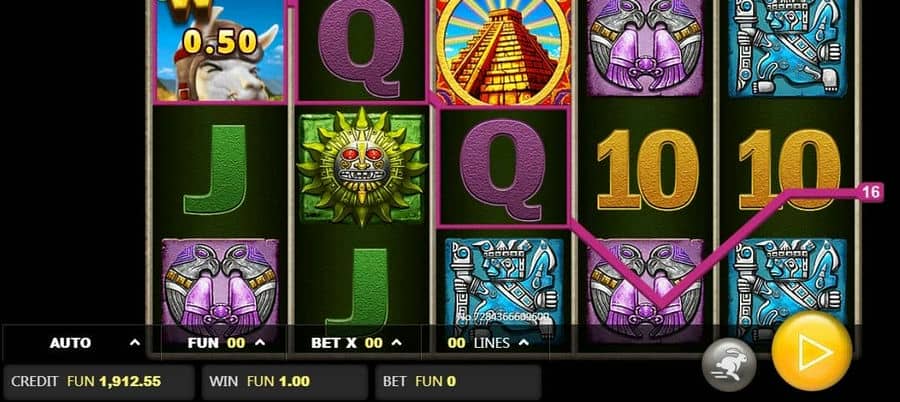Expand the BET X multiplier menu

(x=356, y=343)
